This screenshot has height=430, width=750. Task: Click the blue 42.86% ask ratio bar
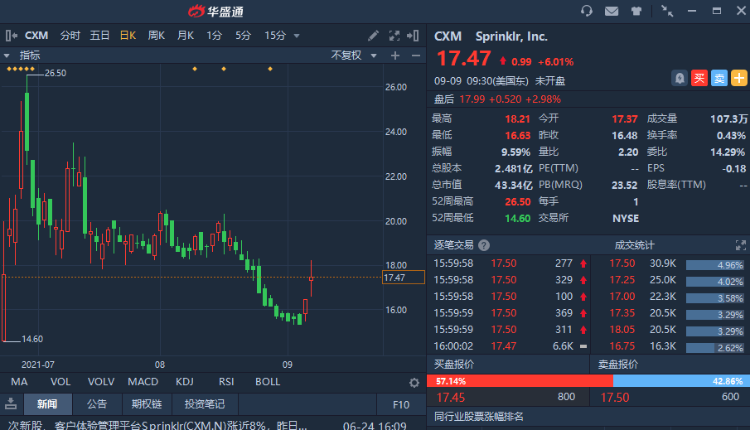click(x=681, y=381)
